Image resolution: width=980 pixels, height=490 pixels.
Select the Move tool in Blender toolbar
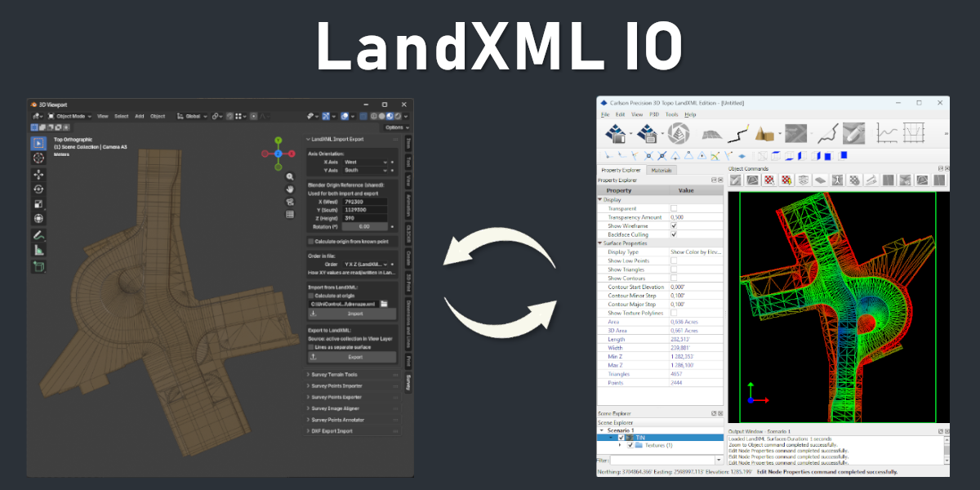[x=38, y=174]
